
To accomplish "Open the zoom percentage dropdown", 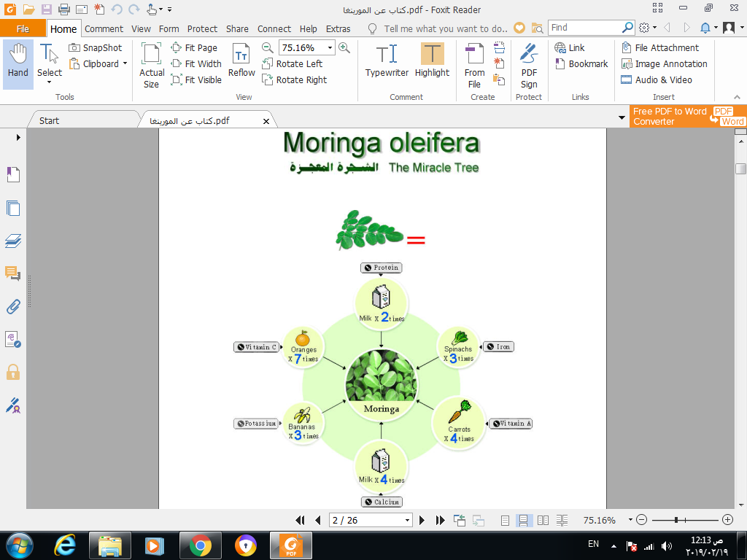I will [x=330, y=48].
